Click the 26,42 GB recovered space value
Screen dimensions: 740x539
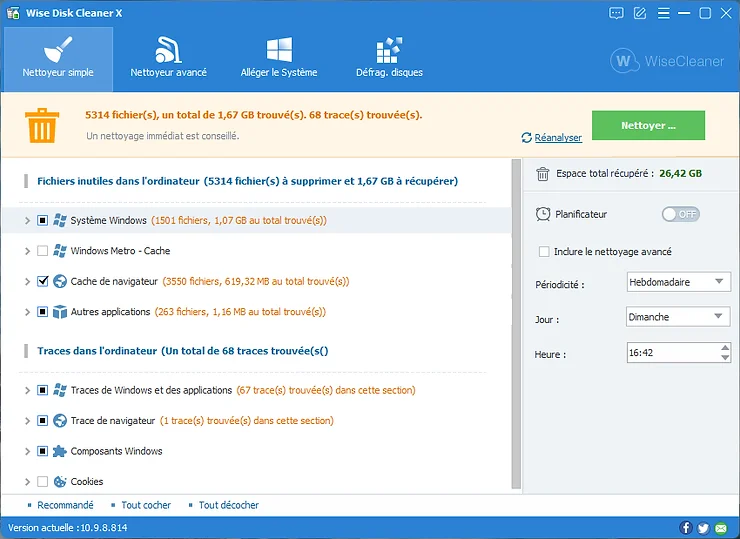tap(681, 174)
